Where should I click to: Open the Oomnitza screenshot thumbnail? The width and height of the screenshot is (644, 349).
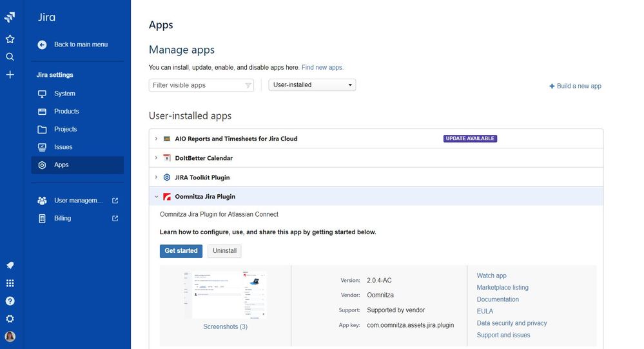click(226, 294)
